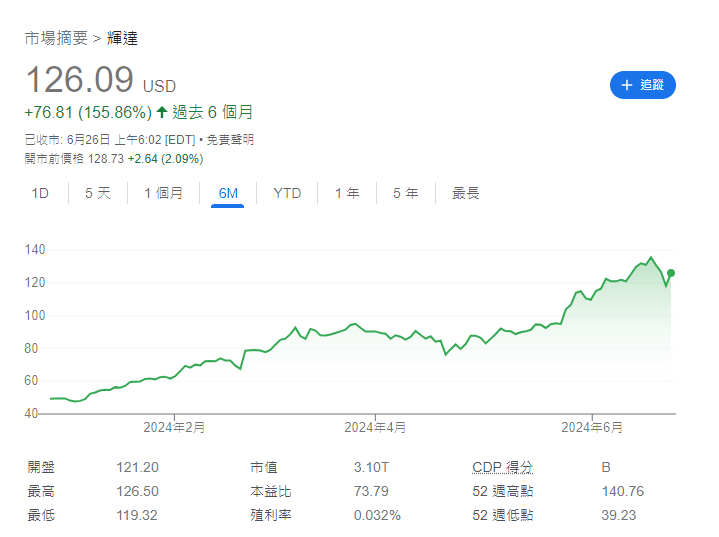Image resolution: width=719 pixels, height=537 pixels.
Task: Click the green up arrow gain indicator
Action: [x=162, y=111]
